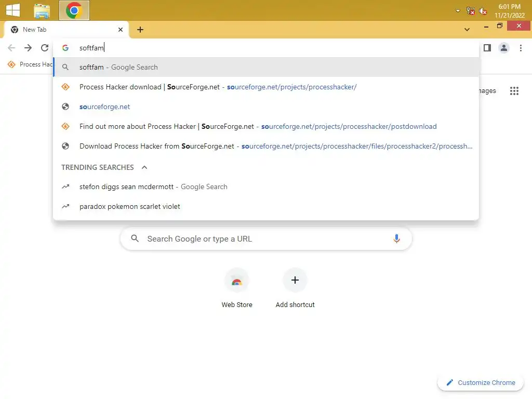Open Customize Chrome
This screenshot has width=532, height=399.
point(481,382)
